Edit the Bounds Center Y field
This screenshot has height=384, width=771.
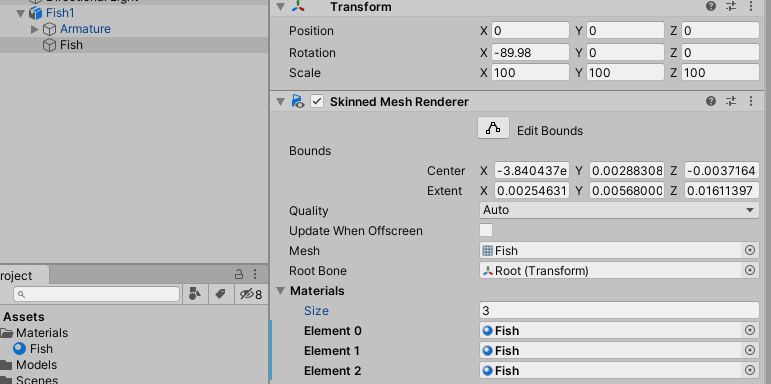coord(626,171)
